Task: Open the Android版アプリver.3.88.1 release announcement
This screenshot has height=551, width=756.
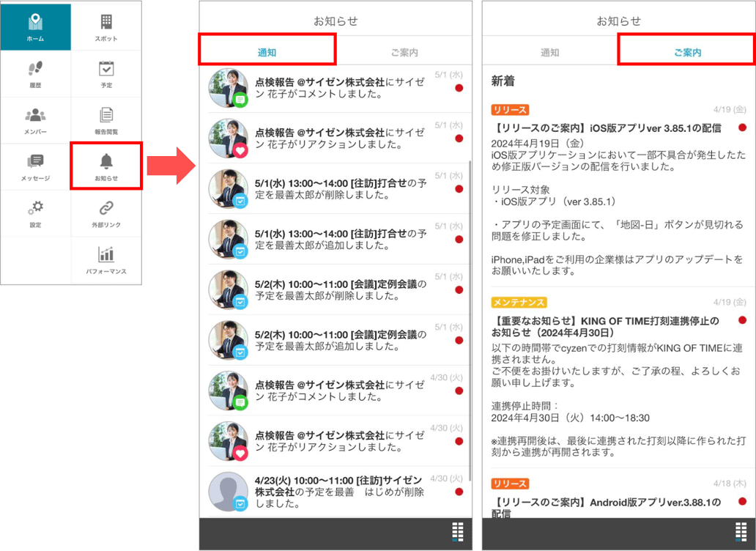Action: [x=608, y=503]
